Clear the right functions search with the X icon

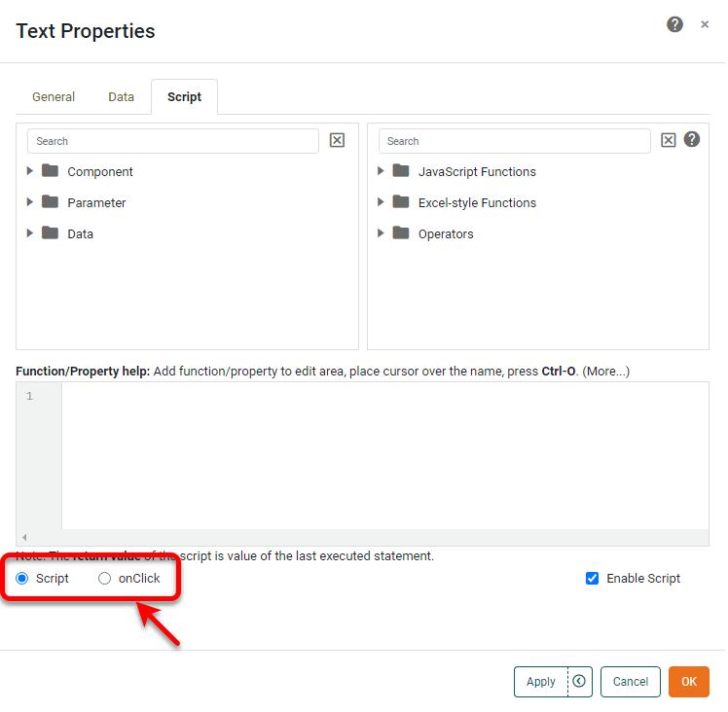click(669, 140)
